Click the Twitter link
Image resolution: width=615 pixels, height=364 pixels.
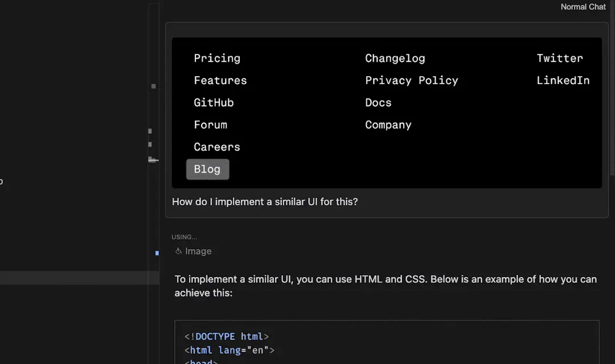(560, 59)
